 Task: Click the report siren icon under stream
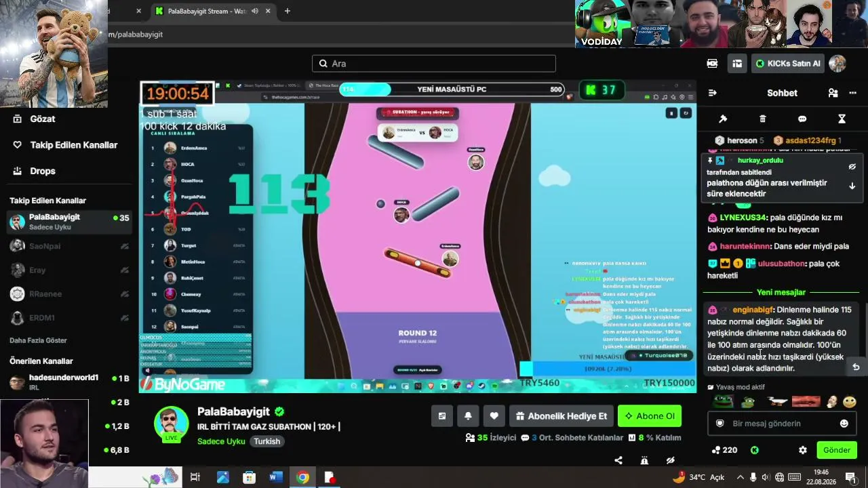[644, 460]
